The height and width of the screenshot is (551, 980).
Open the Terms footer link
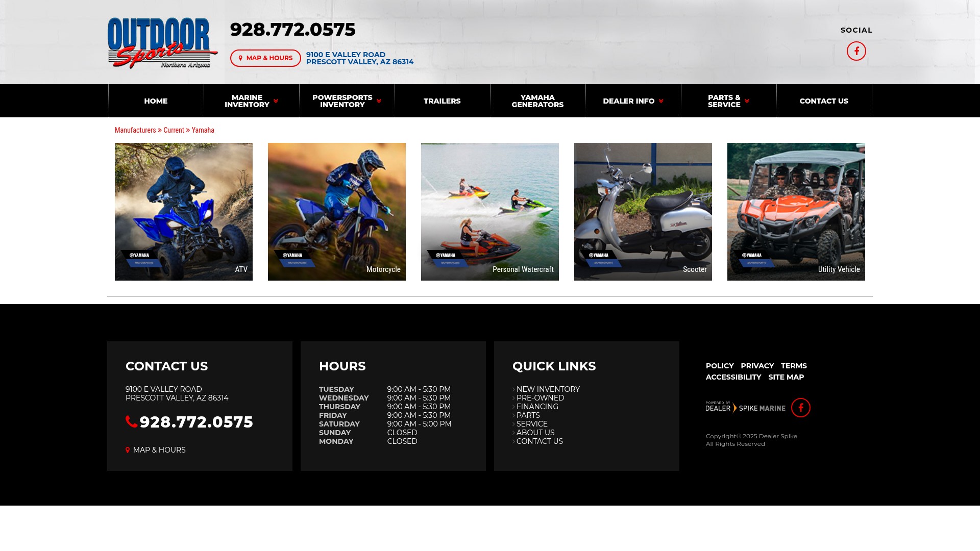pos(794,366)
